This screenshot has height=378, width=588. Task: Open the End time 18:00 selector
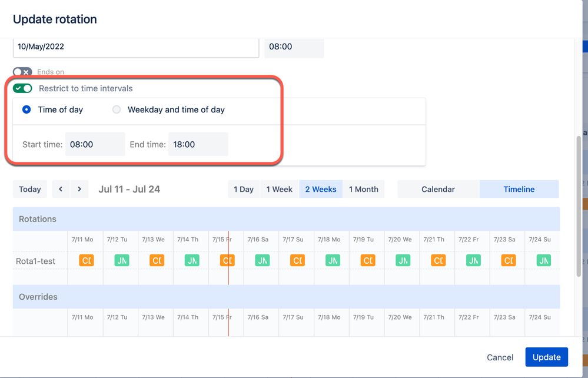[x=198, y=144]
